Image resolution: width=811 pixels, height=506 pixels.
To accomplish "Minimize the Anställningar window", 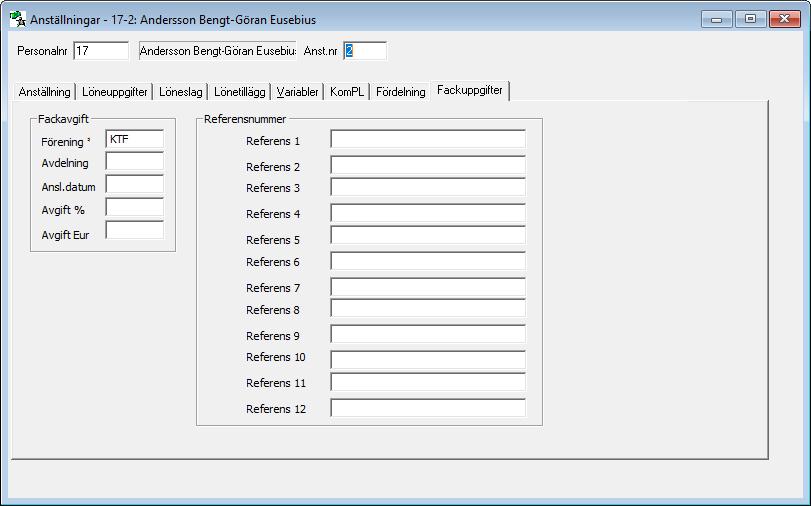I will click(716, 19).
